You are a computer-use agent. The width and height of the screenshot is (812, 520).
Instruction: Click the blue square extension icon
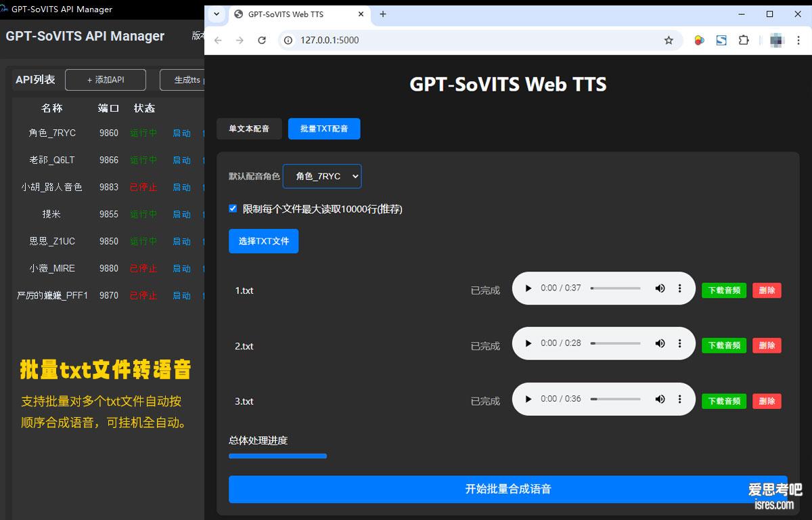tap(721, 40)
